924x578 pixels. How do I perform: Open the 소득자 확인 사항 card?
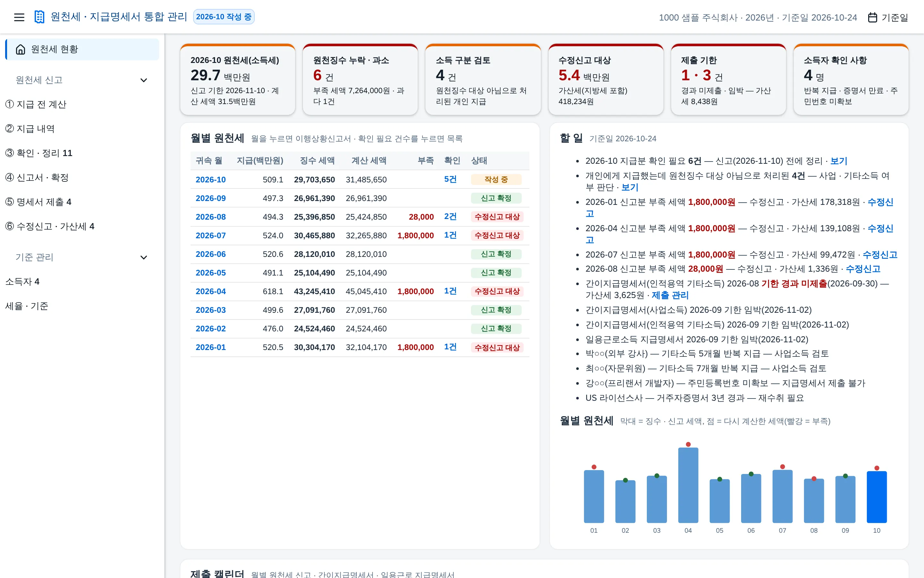pyautogui.click(x=851, y=80)
